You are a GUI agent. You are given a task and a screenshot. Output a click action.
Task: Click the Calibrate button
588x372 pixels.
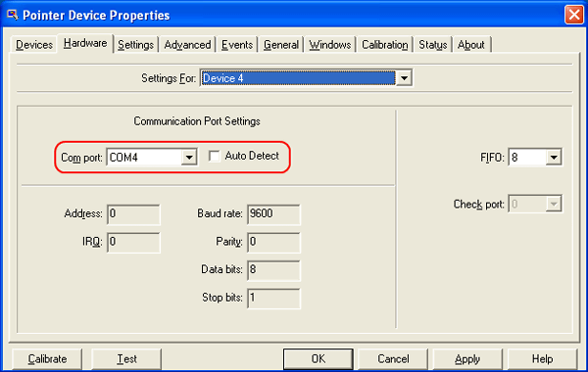(47, 359)
